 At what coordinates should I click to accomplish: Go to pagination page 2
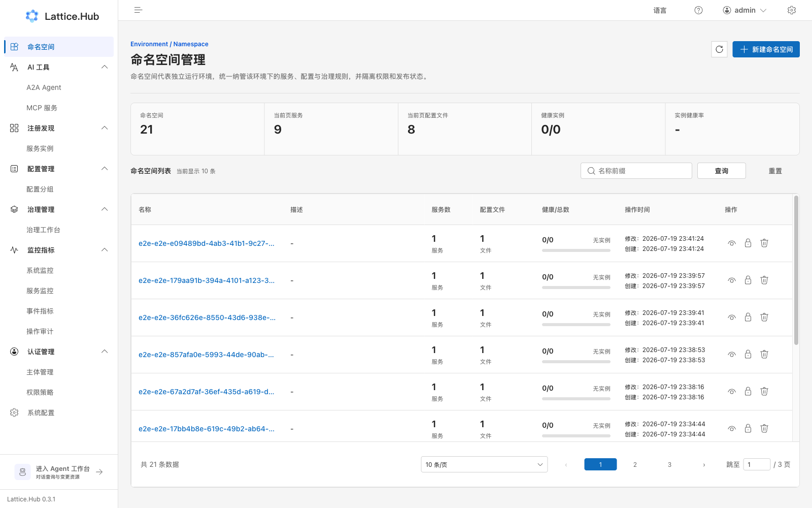[x=635, y=464]
